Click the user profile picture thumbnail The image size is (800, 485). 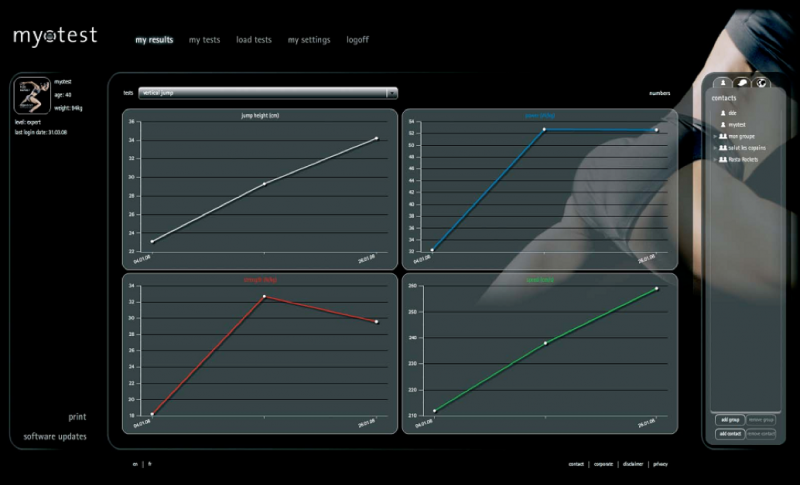[32, 97]
